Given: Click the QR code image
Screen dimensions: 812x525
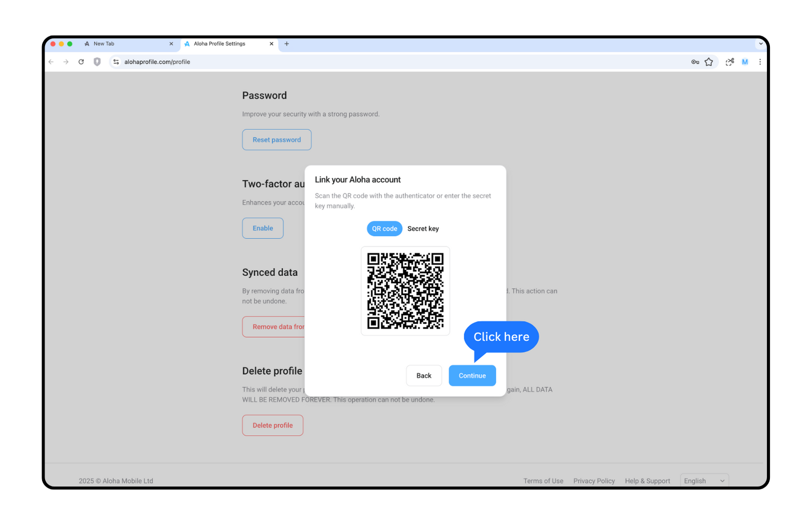Looking at the screenshot, I should tap(405, 291).
